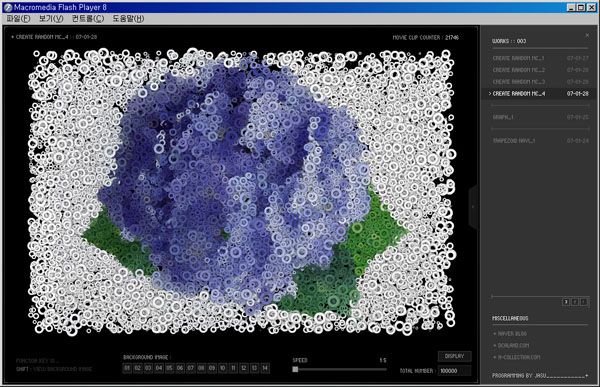Click the MISCELLANEOUS heading
600x387 pixels.
[x=510, y=318]
